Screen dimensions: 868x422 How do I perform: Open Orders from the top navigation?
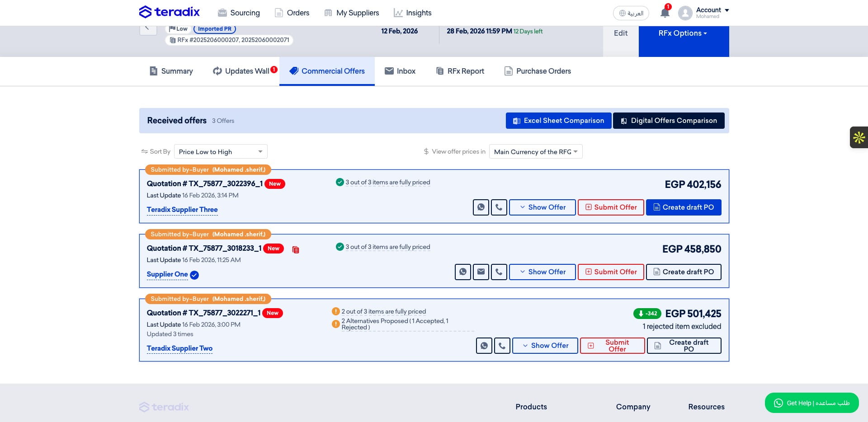[x=292, y=13]
